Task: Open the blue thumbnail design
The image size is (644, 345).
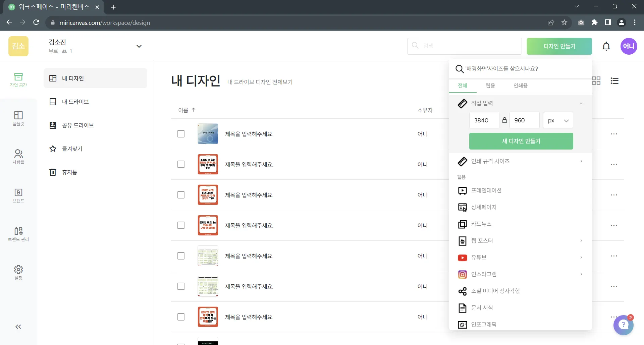Action: pos(208,134)
